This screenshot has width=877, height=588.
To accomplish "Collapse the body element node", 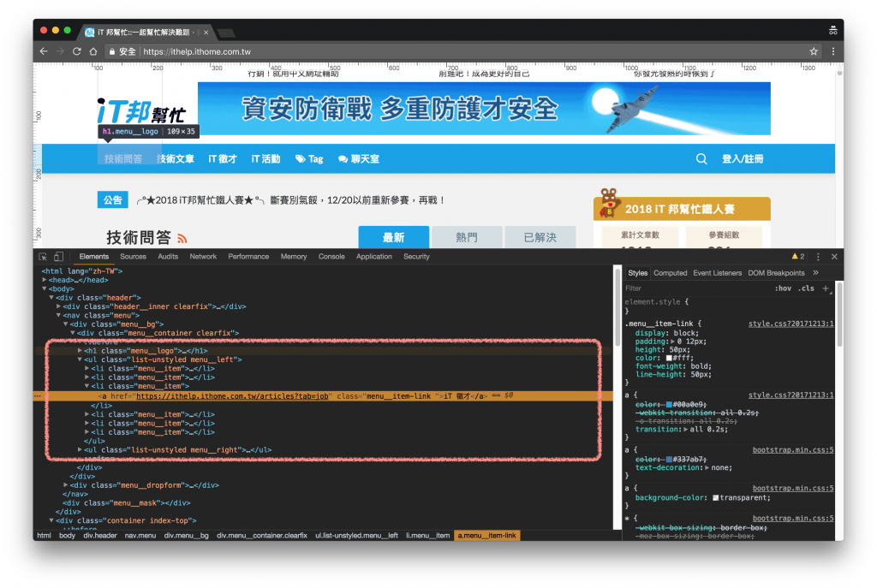I will pyautogui.click(x=45, y=289).
